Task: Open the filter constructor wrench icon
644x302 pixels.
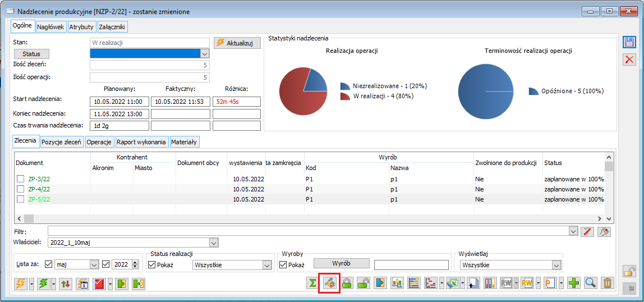Action: pos(604,232)
